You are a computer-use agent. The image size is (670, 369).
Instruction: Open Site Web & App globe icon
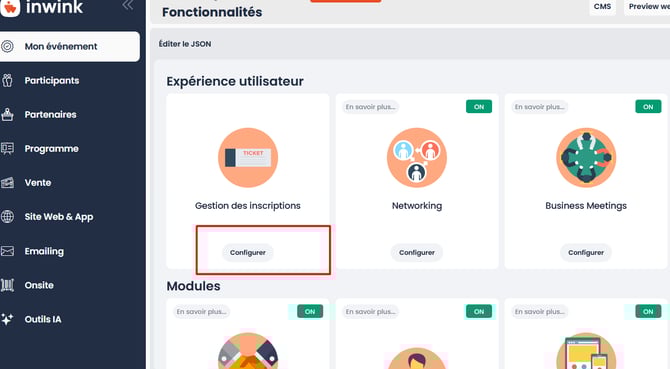click(x=7, y=217)
